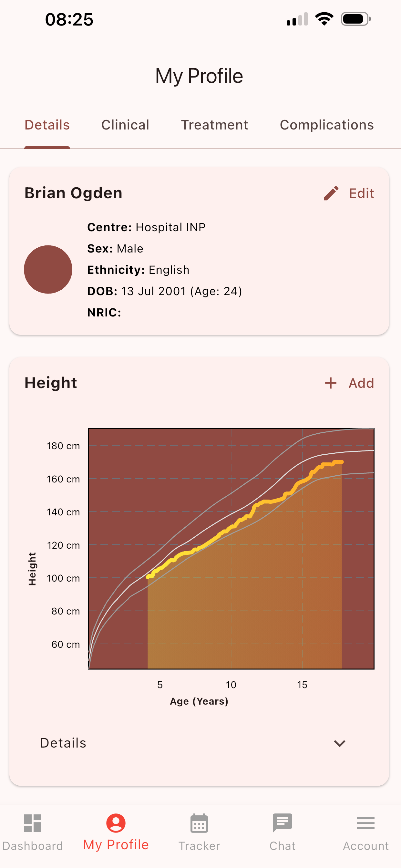Expand the height Details chevron

point(340,743)
